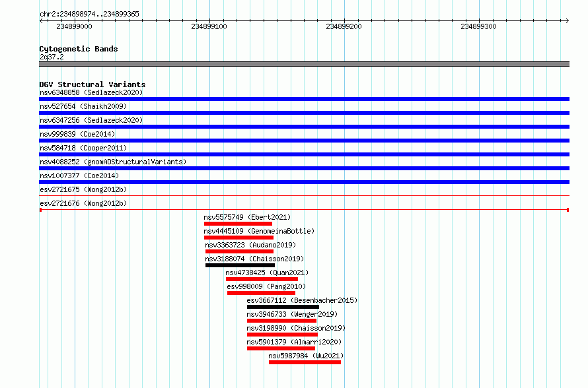Click the red bar under nsv3198990
This screenshot has width=588, height=388.
282,335
